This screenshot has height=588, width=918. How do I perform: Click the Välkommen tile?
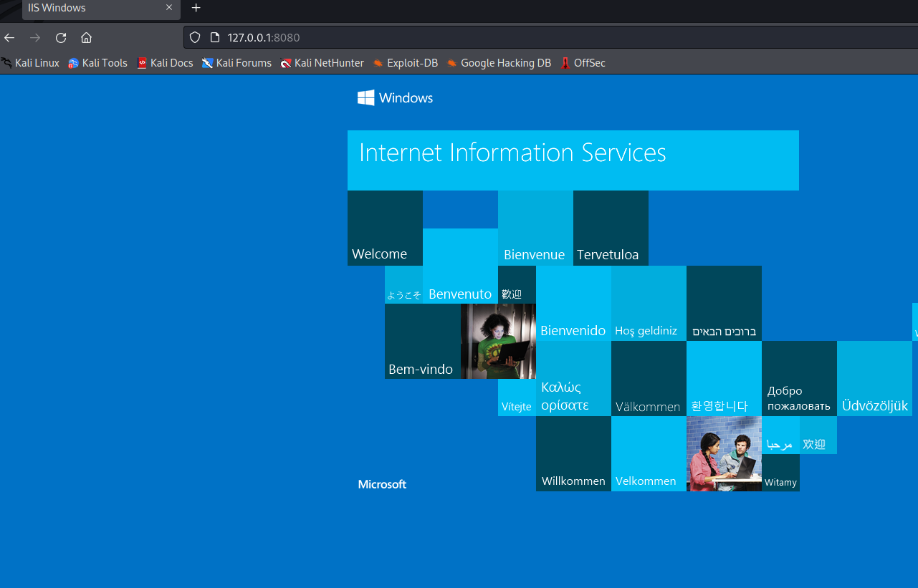point(649,379)
